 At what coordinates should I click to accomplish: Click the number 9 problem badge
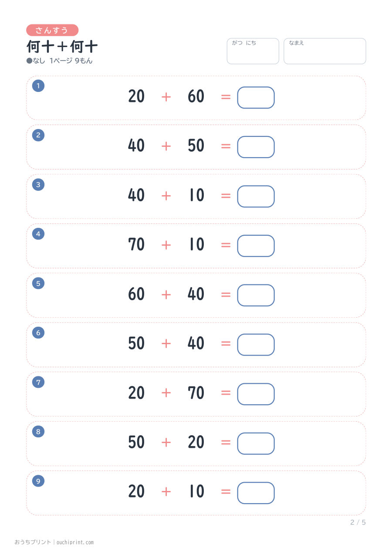[x=38, y=481]
